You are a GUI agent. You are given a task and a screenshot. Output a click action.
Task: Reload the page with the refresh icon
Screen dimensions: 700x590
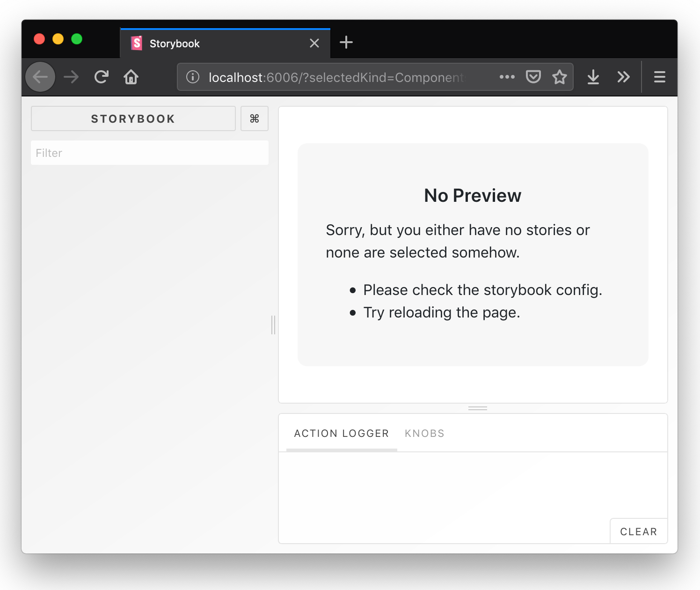[x=101, y=76]
